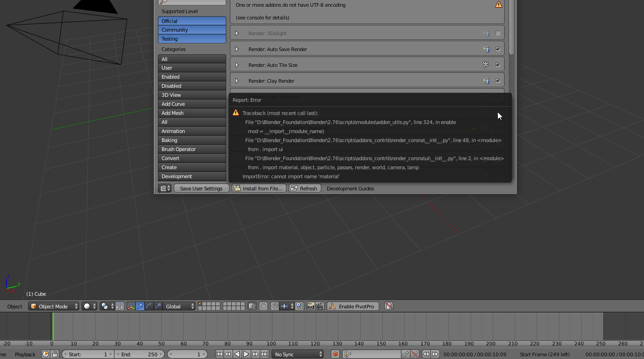This screenshot has width=644, height=359.
Task: Select the scale manipulator icon
Action: click(158, 306)
